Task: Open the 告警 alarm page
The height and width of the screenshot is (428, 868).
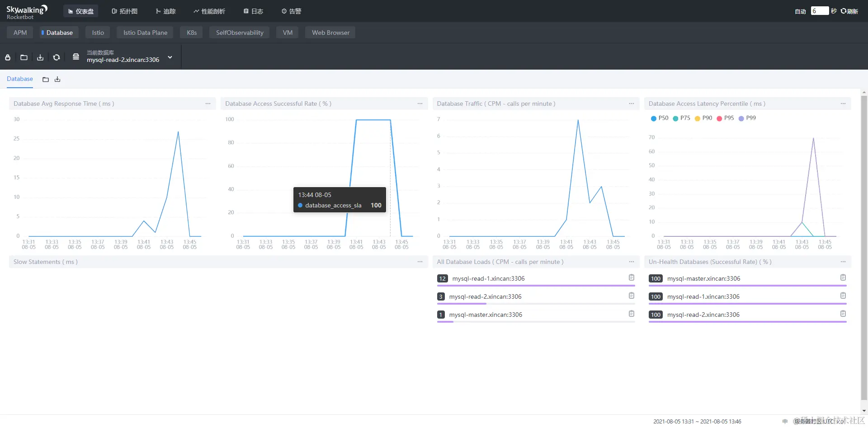Action: tap(292, 11)
